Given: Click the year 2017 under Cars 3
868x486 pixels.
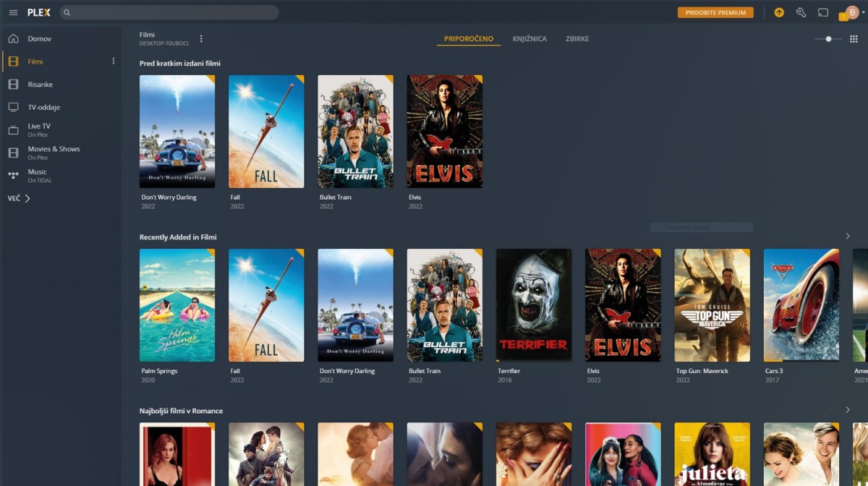Looking at the screenshot, I should [x=772, y=380].
